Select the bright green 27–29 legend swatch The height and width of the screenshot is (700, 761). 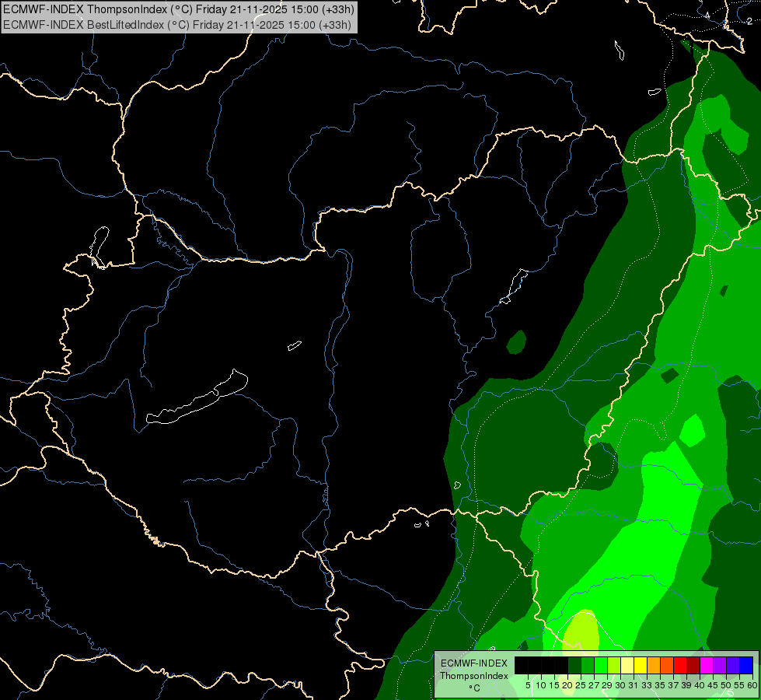(x=600, y=665)
